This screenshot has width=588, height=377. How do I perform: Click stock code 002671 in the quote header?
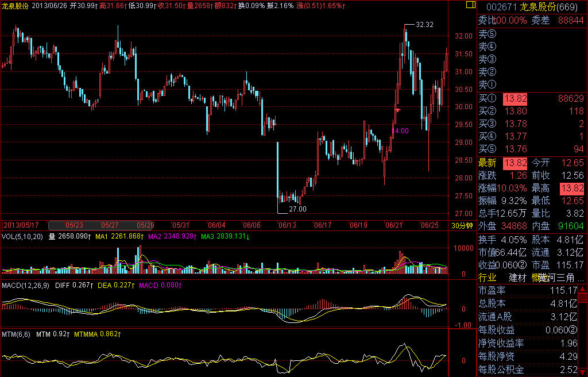(x=501, y=6)
